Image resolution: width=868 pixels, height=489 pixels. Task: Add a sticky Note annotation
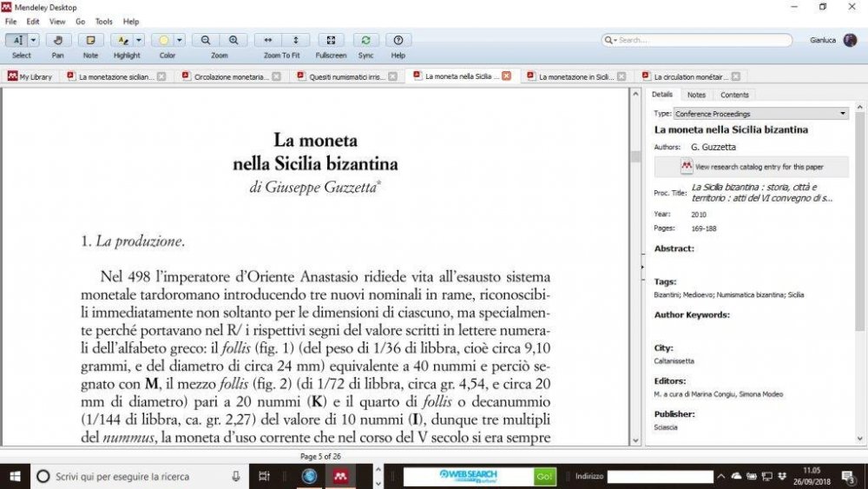click(x=90, y=41)
